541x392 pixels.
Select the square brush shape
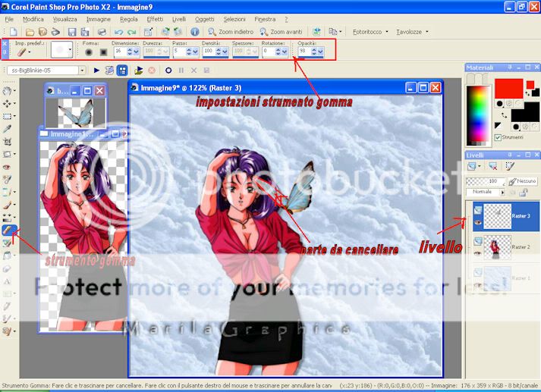pos(103,52)
